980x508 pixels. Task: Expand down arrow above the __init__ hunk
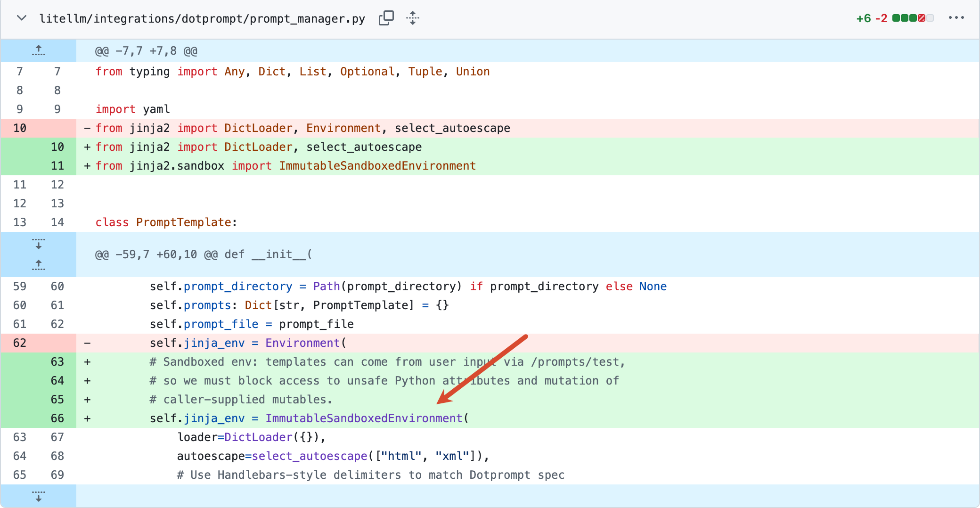point(39,244)
